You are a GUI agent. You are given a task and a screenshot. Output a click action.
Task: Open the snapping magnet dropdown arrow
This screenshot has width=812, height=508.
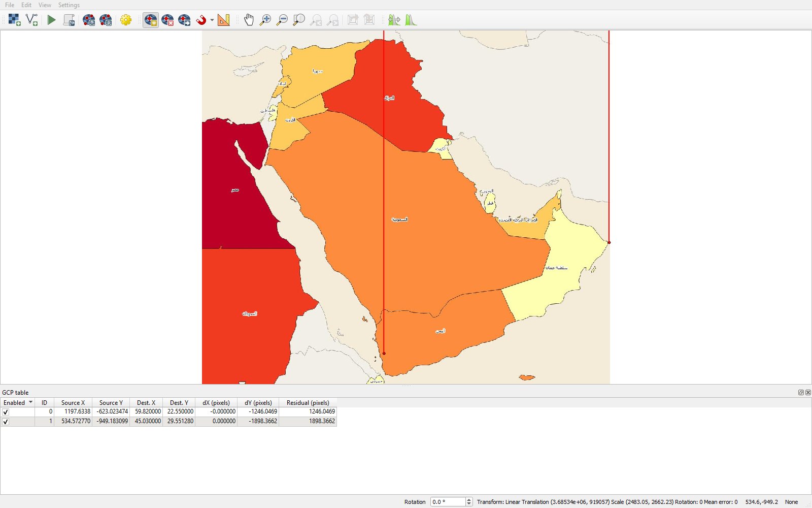pyautogui.click(x=212, y=20)
